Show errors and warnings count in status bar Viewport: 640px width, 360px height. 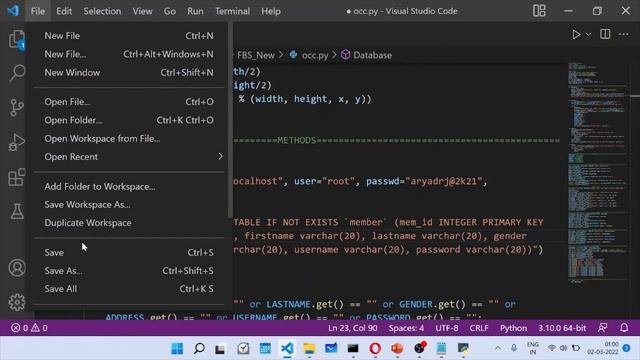click(29, 328)
